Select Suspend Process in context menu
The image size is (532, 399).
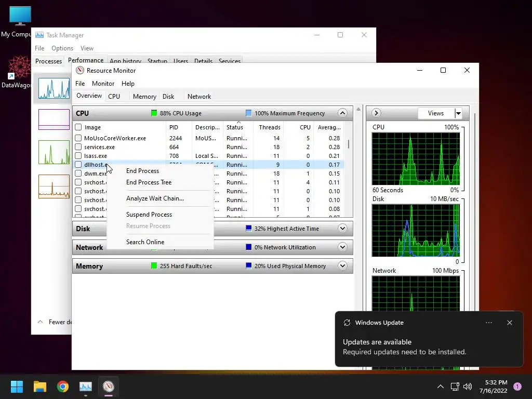click(149, 215)
